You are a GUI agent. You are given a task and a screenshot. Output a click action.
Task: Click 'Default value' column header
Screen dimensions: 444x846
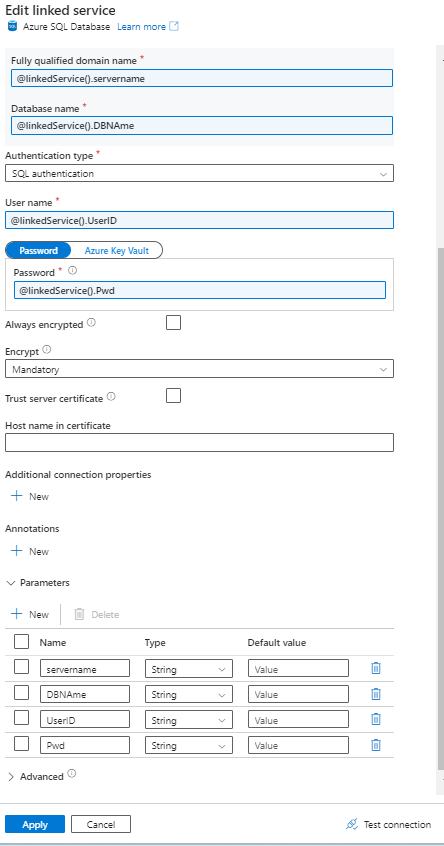pyautogui.click(x=277, y=643)
